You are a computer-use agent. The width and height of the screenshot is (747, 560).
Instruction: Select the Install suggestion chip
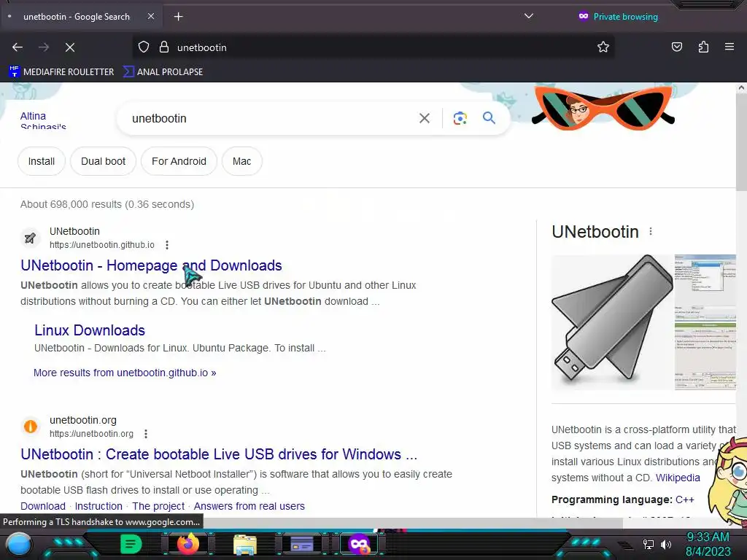pos(42,161)
